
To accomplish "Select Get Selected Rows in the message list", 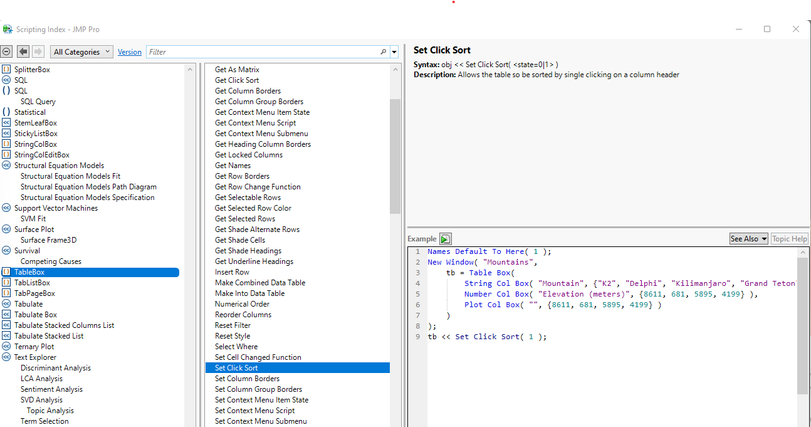I will click(x=245, y=219).
